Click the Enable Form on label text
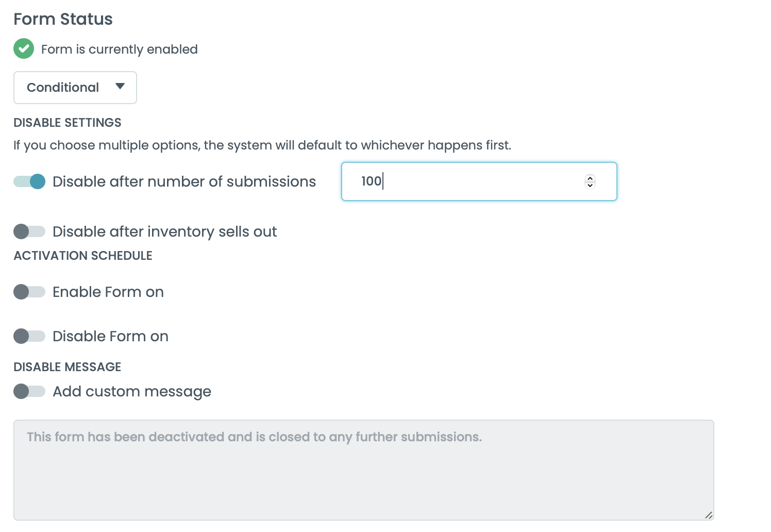Screen dimensions: 771x532 point(108,292)
